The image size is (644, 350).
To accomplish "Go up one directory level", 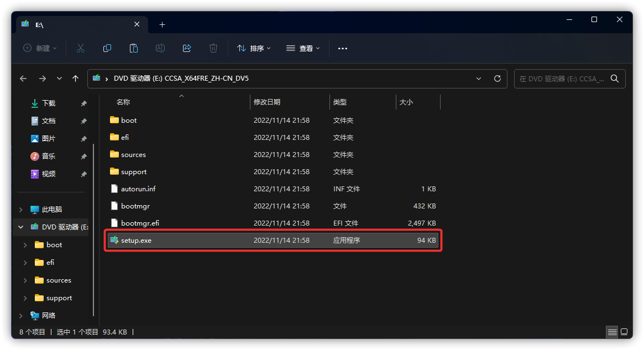I will pyautogui.click(x=76, y=79).
